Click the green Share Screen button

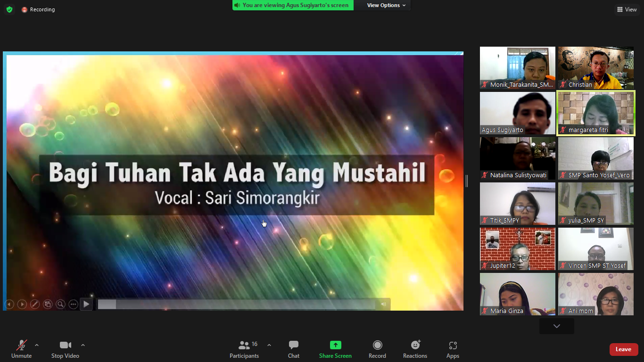pos(335,349)
